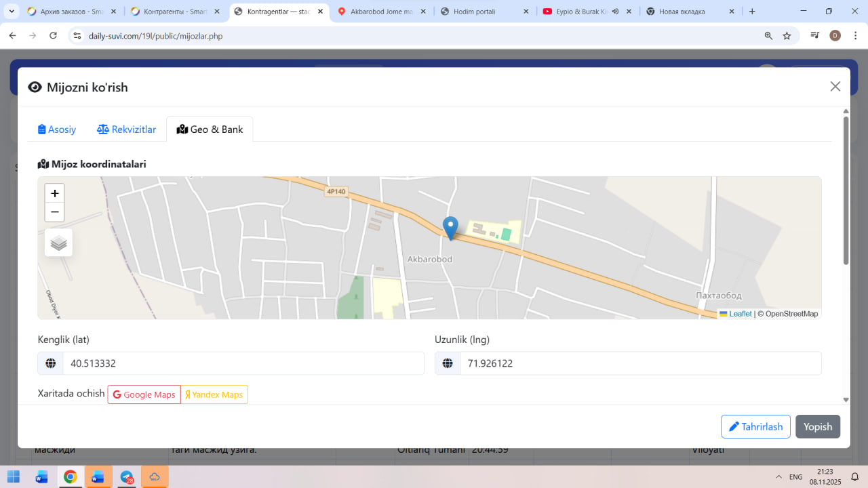The height and width of the screenshot is (488, 868).
Task: Open the OpenStreetMap attribution link
Action: pos(792,314)
